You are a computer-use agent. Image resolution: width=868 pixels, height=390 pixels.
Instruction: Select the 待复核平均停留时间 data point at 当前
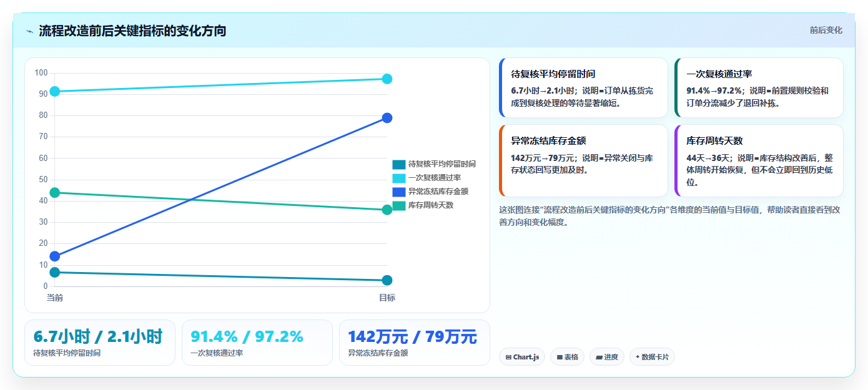[55, 272]
